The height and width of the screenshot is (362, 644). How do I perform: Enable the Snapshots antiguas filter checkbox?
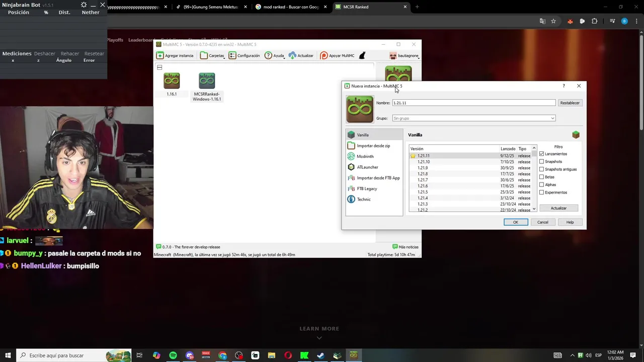pyautogui.click(x=541, y=169)
